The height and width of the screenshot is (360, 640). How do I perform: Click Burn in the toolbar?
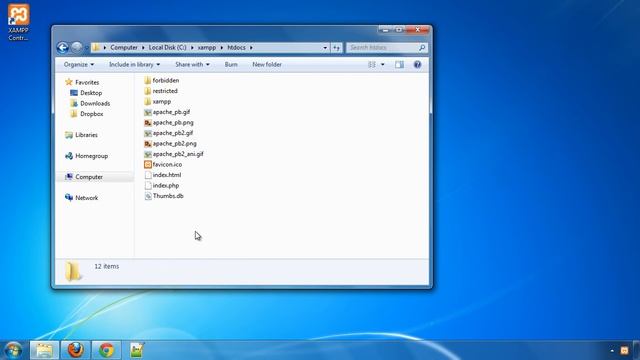231,64
